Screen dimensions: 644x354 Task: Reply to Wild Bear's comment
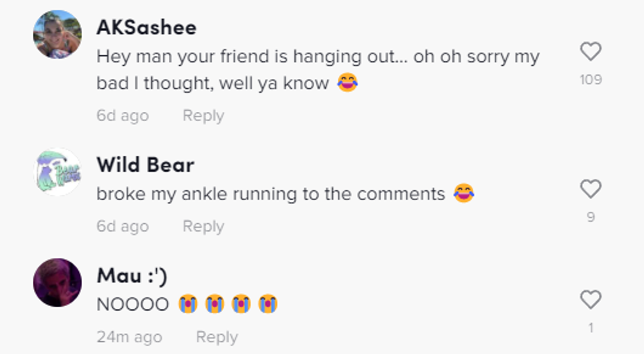point(203,226)
